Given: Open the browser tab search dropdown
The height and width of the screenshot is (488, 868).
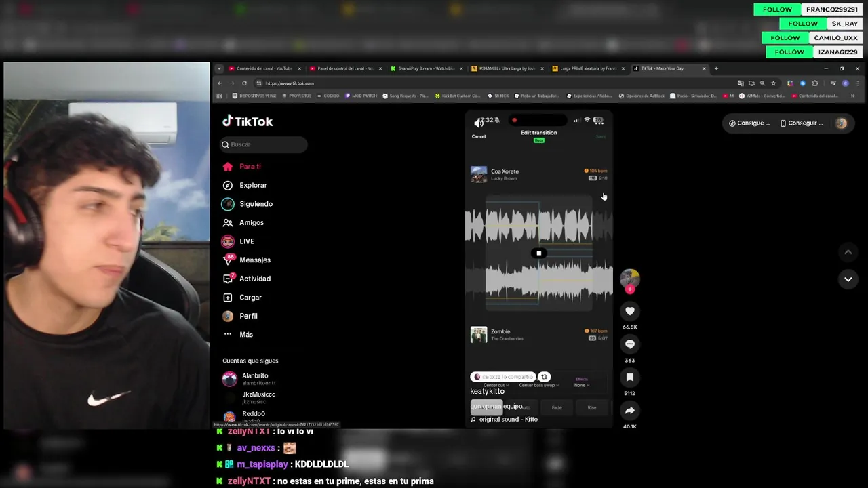Looking at the screenshot, I should (x=219, y=68).
